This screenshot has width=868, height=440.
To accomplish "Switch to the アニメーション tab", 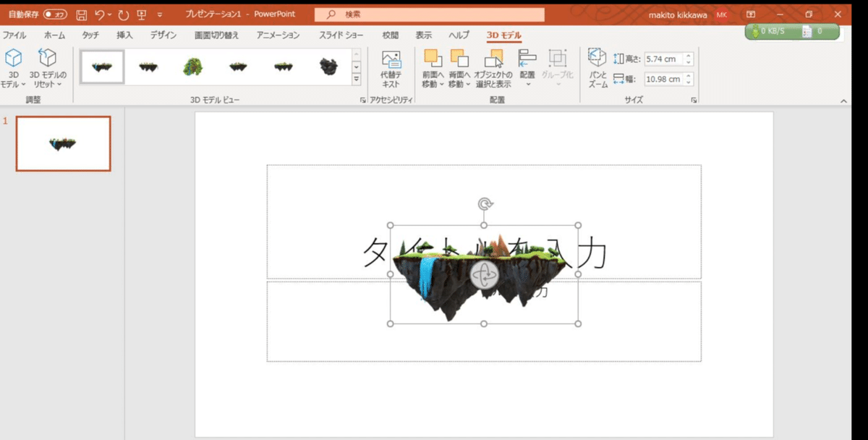I will (278, 35).
